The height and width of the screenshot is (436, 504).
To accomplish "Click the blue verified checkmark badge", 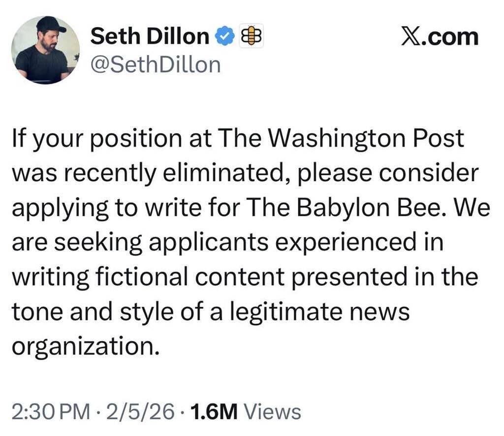I will coord(223,36).
